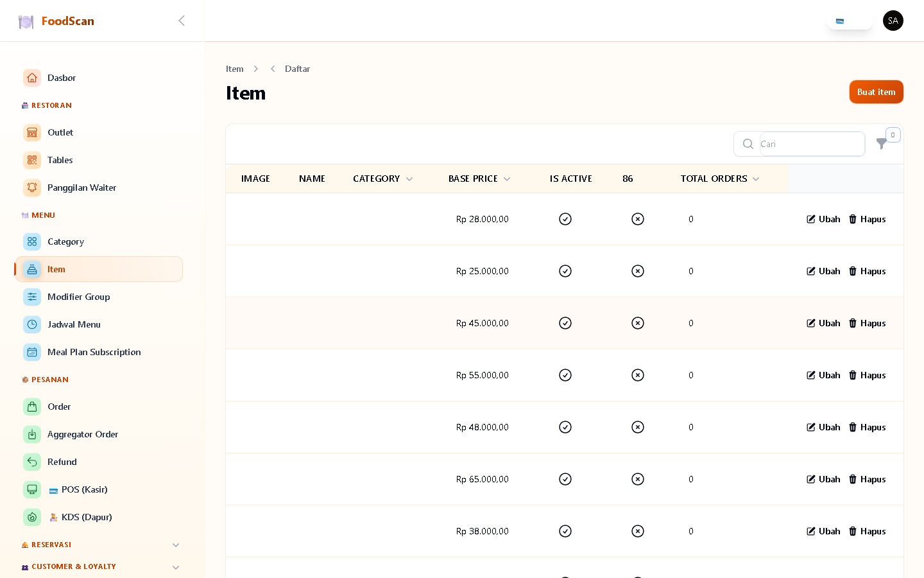Click the Buat item button

point(877,92)
